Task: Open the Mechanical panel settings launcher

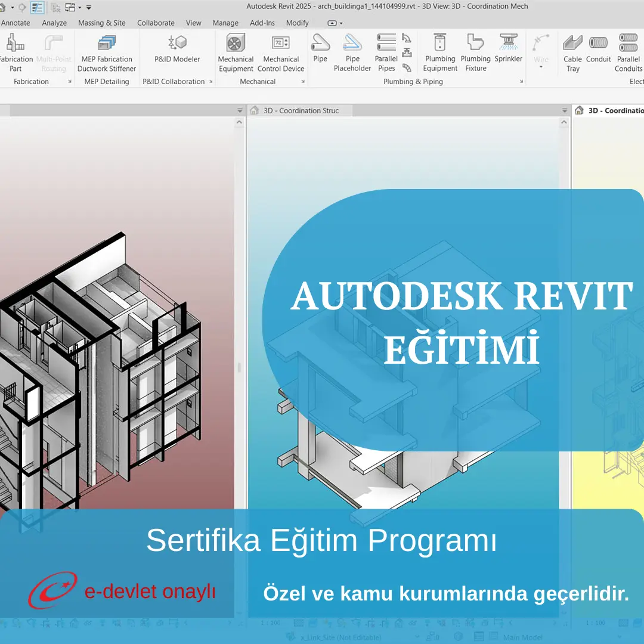Action: (x=303, y=81)
